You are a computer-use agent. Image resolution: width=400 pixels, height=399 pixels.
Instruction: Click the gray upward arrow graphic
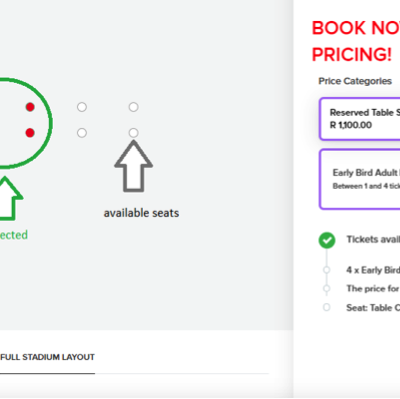(x=134, y=166)
